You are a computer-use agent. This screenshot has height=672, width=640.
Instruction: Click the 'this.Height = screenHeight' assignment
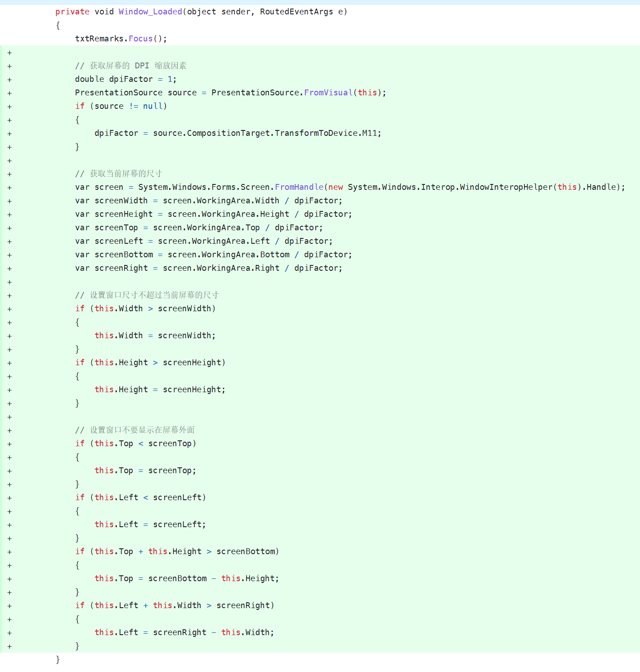(160, 390)
